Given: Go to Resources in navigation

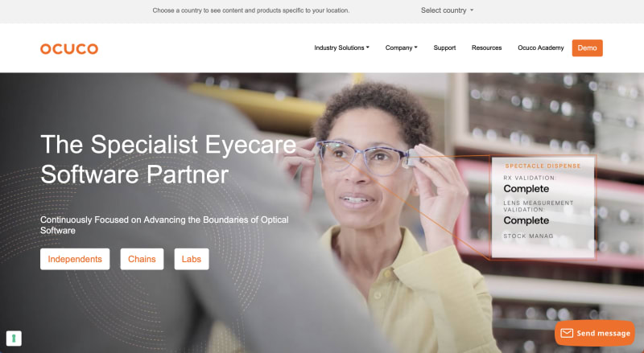Looking at the screenshot, I should click(x=486, y=48).
